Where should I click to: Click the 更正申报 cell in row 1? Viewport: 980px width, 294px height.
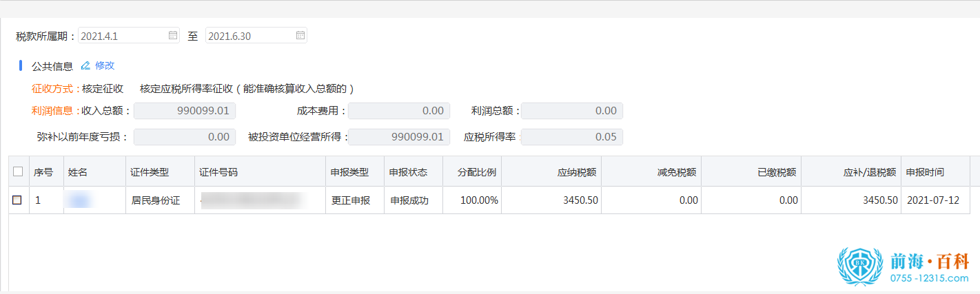click(x=351, y=201)
